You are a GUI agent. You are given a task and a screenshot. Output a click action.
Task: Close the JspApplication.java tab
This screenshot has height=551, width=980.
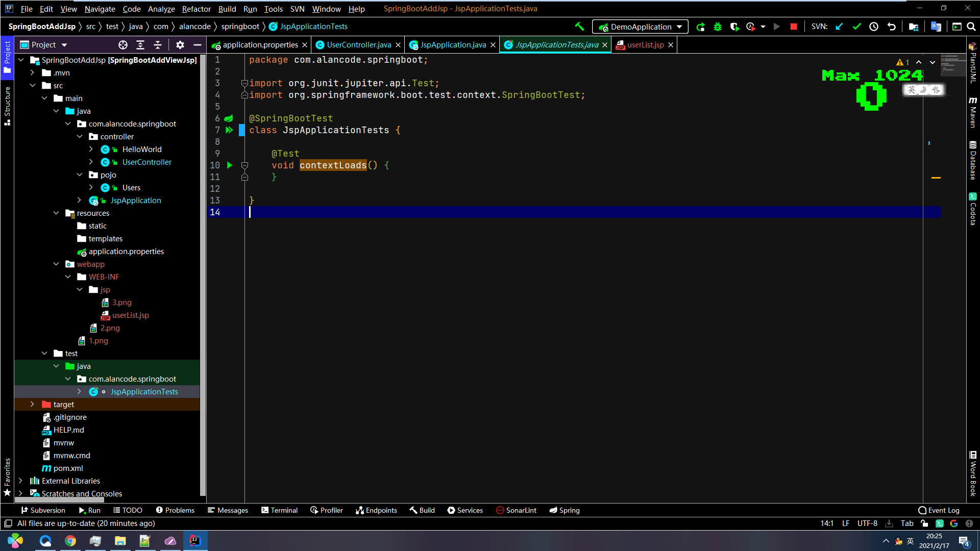click(493, 45)
